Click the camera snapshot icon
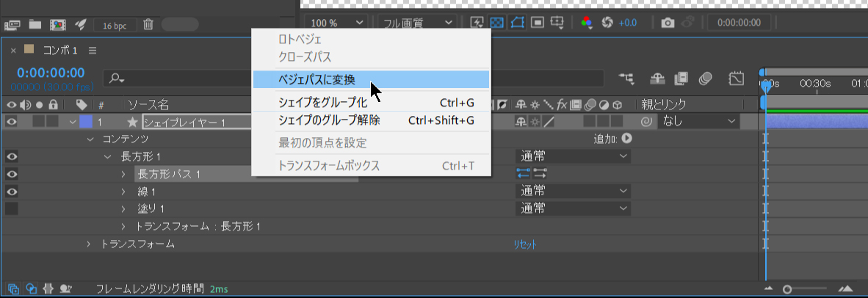 click(668, 23)
